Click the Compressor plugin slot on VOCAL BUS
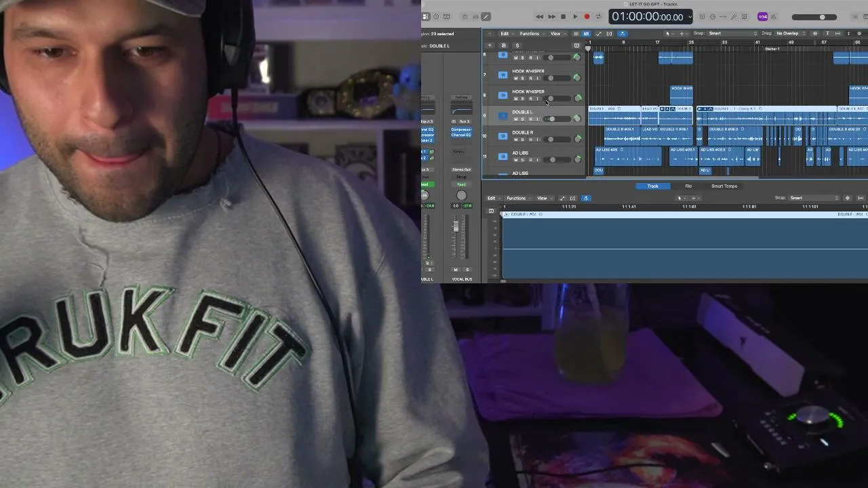 point(461,129)
